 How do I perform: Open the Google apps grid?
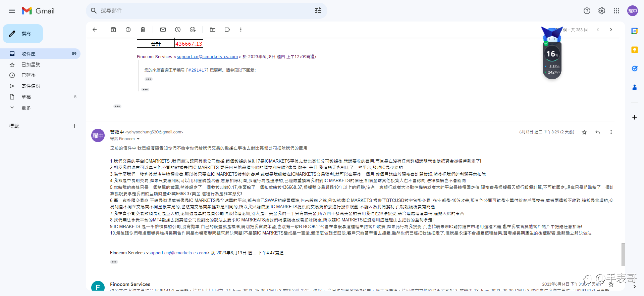616,11
